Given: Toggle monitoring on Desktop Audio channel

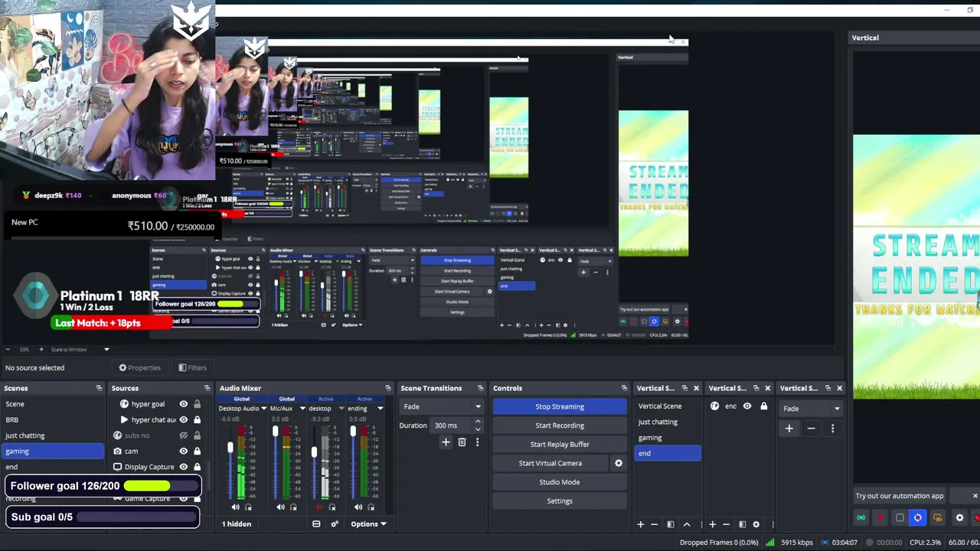Looking at the screenshot, I should coord(248,507).
